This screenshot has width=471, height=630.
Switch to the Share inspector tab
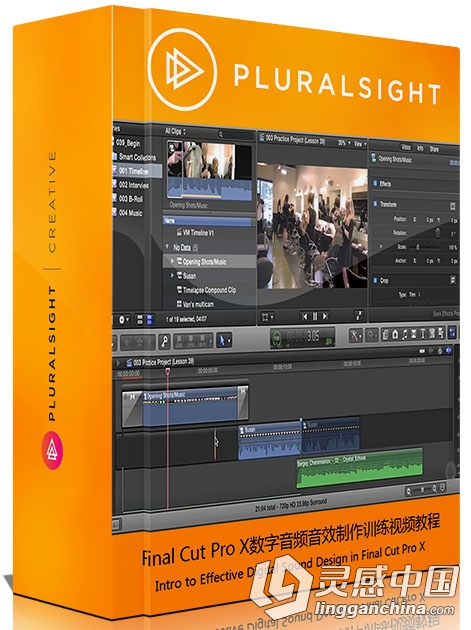pos(434,149)
